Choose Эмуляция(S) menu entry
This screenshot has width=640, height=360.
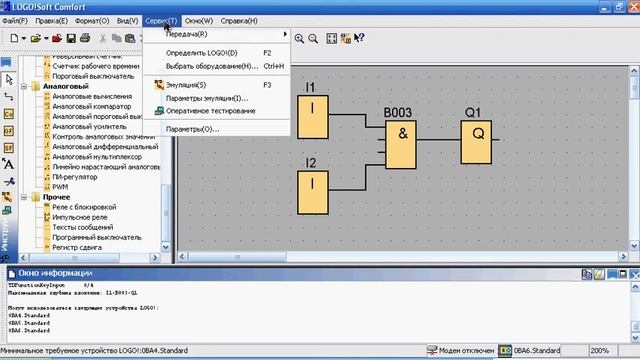click(216, 85)
